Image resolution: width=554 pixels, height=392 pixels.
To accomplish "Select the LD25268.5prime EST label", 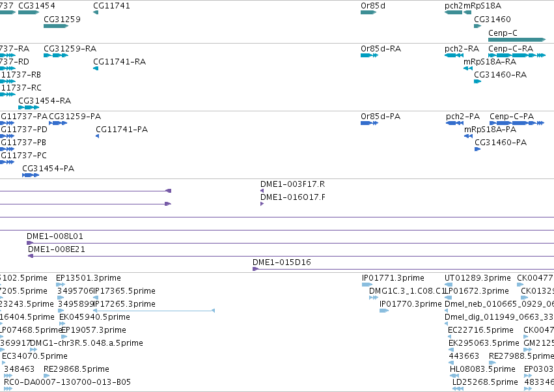I will (485, 382).
